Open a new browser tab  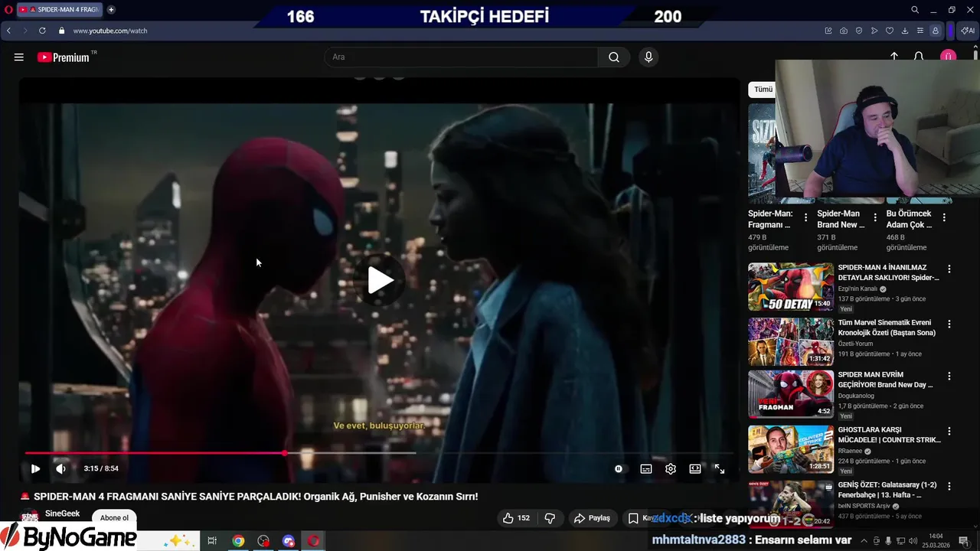pos(111,9)
